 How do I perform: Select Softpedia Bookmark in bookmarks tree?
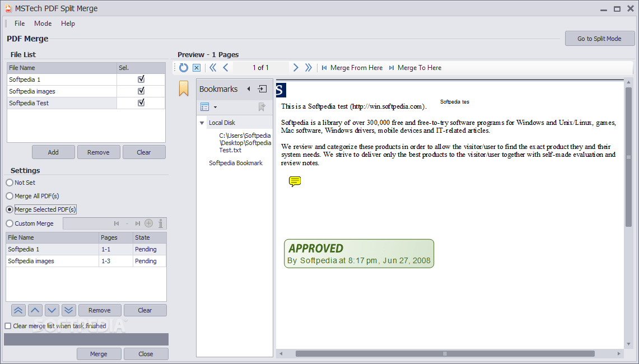point(236,163)
